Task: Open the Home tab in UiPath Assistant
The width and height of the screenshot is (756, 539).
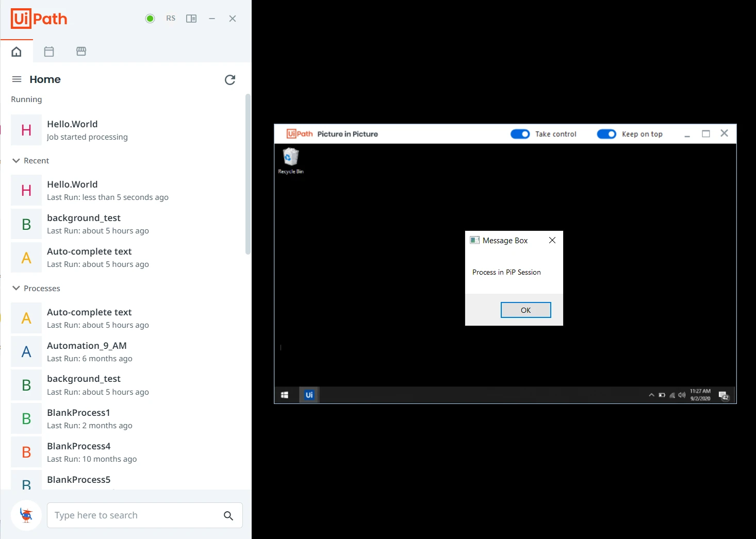Action: [17, 52]
